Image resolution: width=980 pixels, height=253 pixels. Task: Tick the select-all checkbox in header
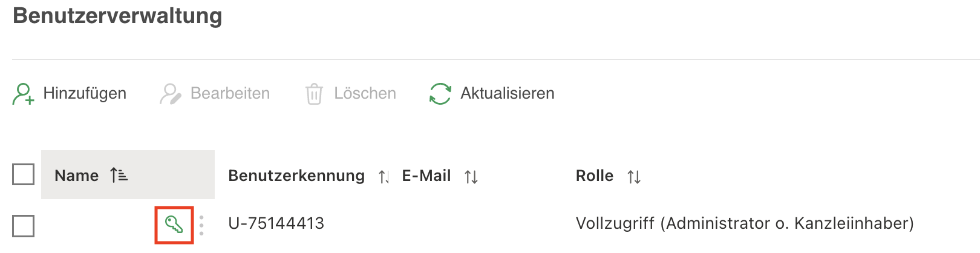pos(23,175)
